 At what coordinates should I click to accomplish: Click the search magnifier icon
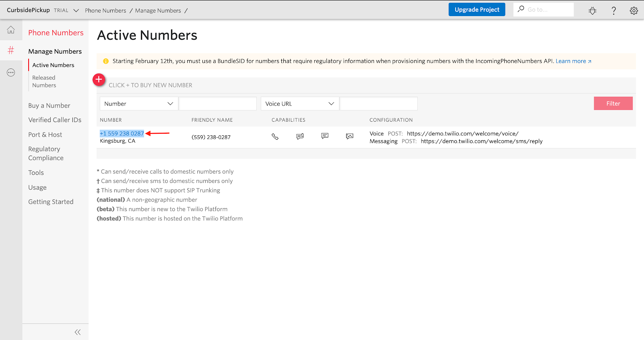coord(521,9)
